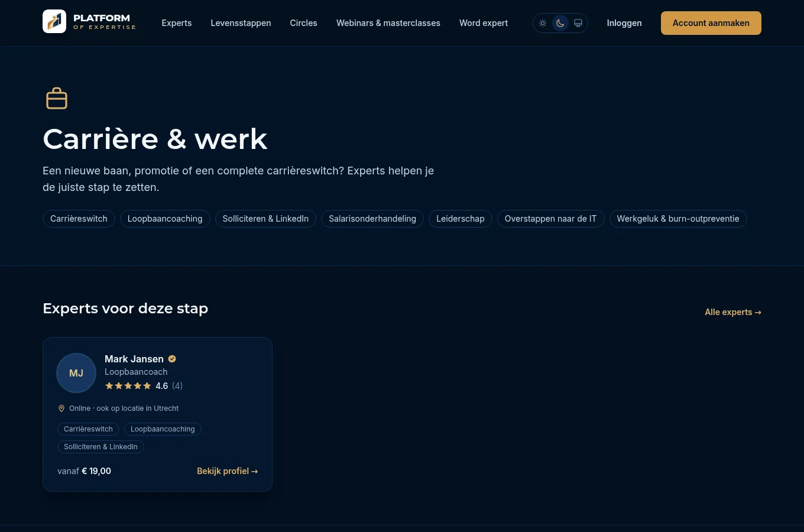Select system theme monitor icon
The height and width of the screenshot is (532, 804).
point(578,23)
